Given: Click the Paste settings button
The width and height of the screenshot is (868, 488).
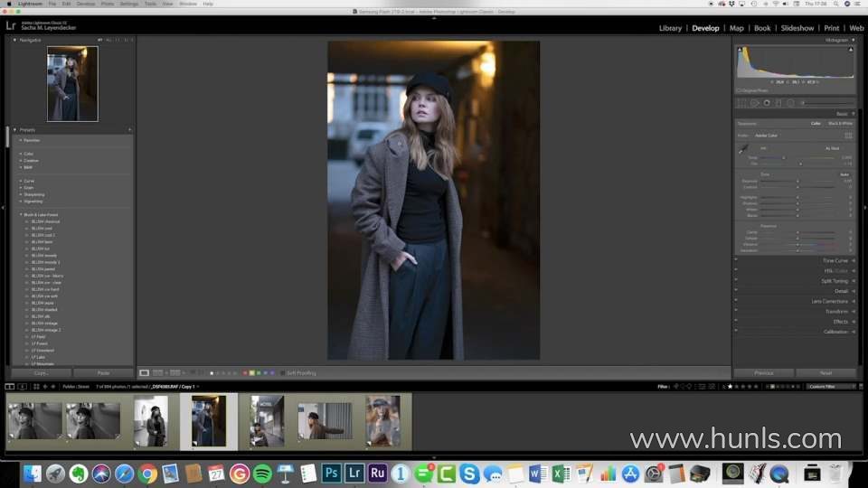Looking at the screenshot, I should click(103, 373).
